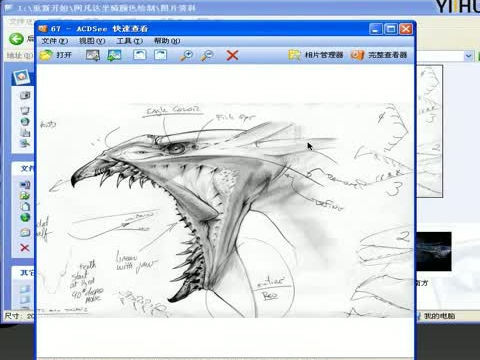
Task: Open the 文件(F) menu in ACDSee
Action: (x=54, y=41)
